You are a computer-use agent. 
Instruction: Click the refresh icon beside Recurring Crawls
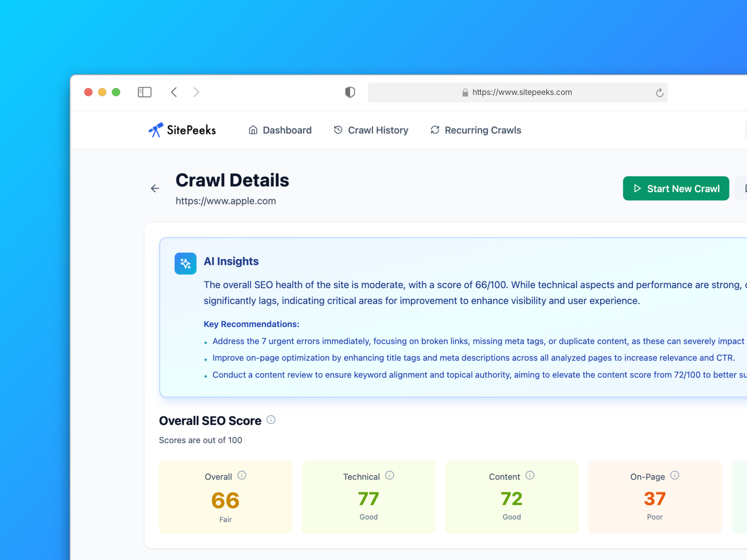point(435,130)
